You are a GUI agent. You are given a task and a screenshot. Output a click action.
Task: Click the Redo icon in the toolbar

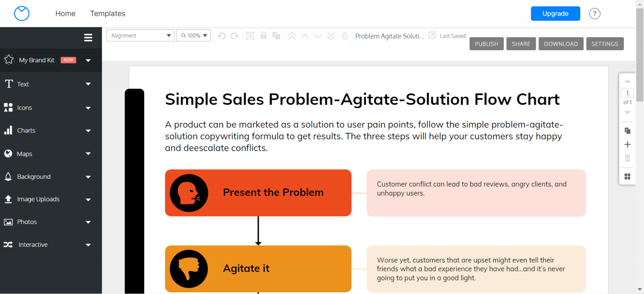coord(235,36)
